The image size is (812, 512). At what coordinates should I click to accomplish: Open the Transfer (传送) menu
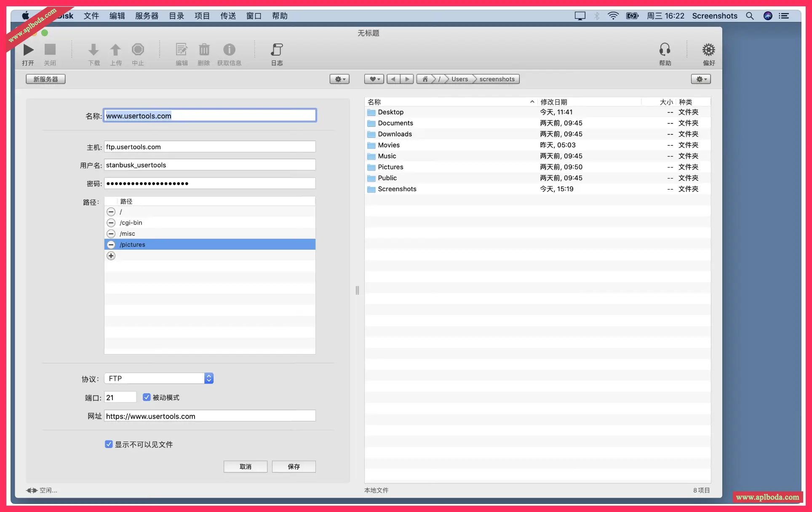pyautogui.click(x=228, y=16)
